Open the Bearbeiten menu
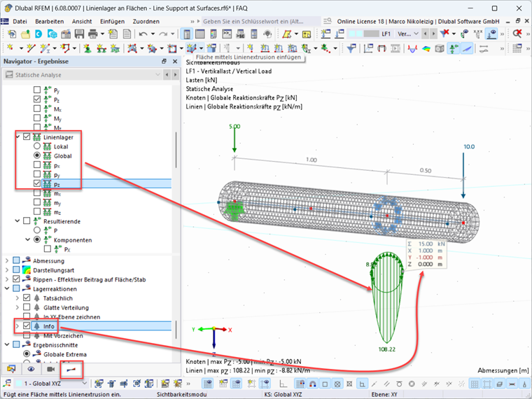532x399 pixels. click(50, 22)
